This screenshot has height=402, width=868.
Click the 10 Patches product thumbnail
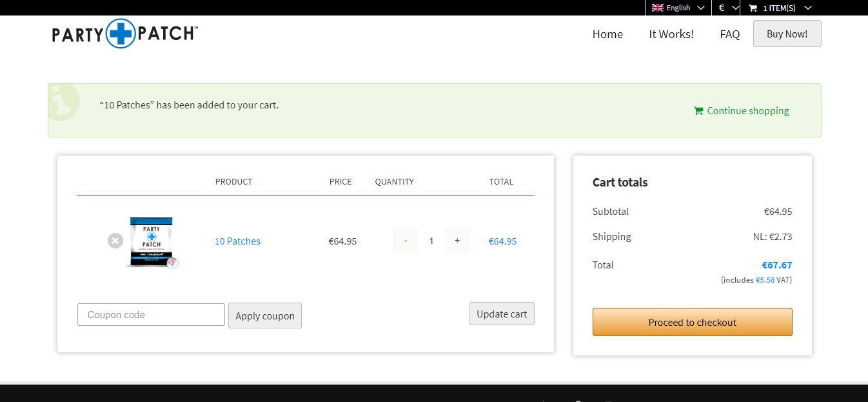[x=152, y=243]
